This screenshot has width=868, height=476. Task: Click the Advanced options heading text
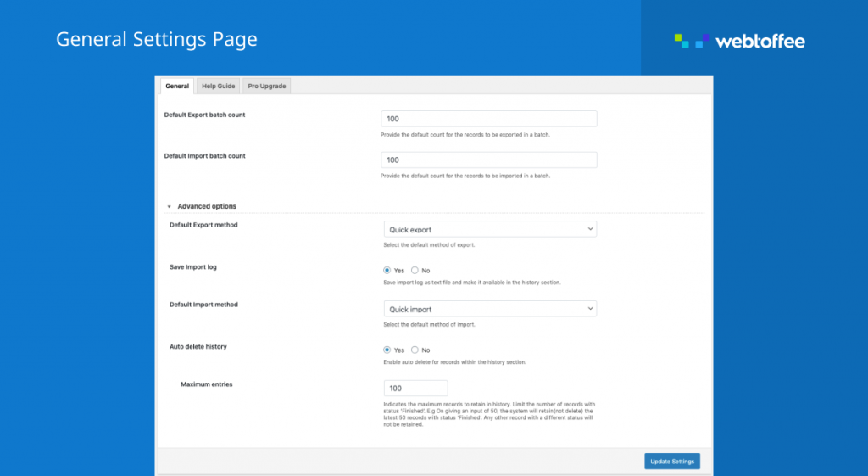(x=207, y=206)
